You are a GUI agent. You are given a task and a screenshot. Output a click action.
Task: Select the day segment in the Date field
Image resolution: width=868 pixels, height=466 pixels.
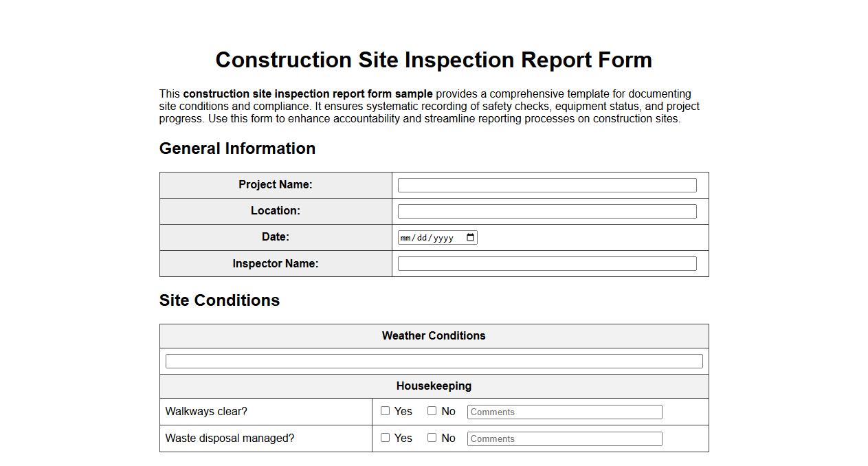(x=423, y=236)
